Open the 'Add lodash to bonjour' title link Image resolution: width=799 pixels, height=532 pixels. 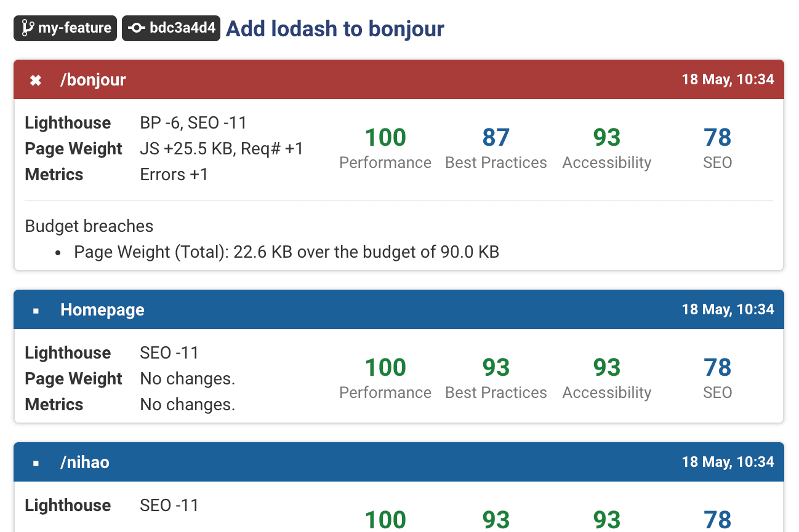(335, 28)
